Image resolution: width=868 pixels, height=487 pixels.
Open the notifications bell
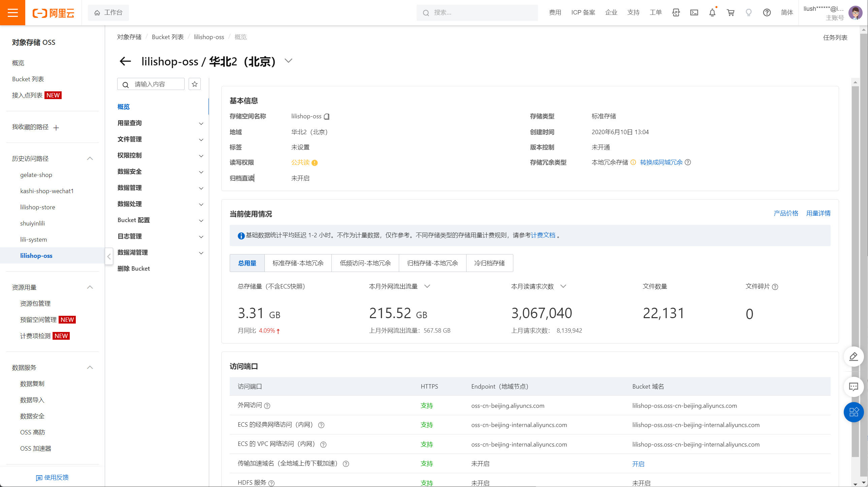pyautogui.click(x=712, y=12)
